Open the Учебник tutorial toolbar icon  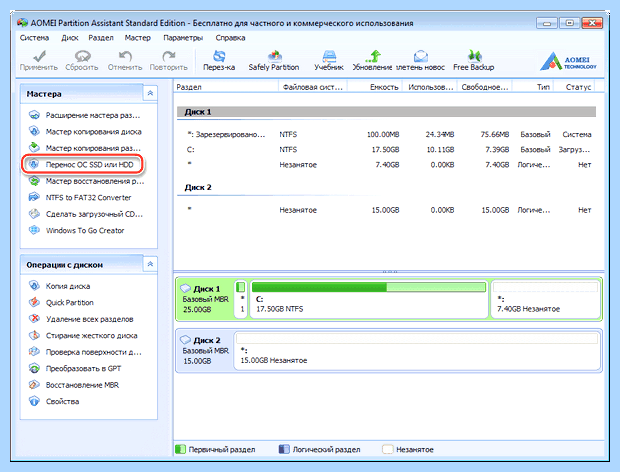point(329,56)
